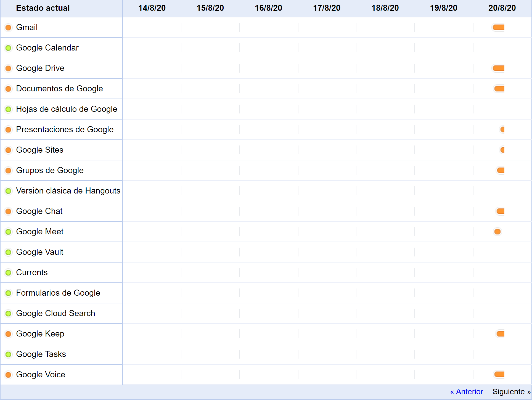Click the 20/8/20 date header

(x=502, y=8)
